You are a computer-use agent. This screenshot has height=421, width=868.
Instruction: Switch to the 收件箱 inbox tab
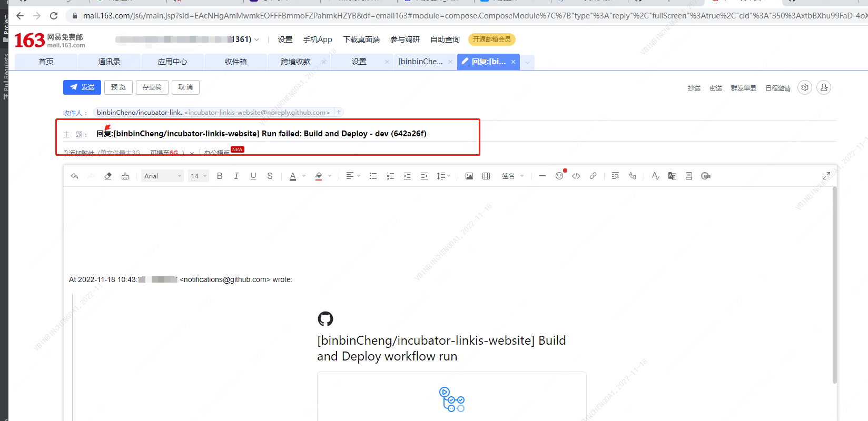(x=235, y=62)
